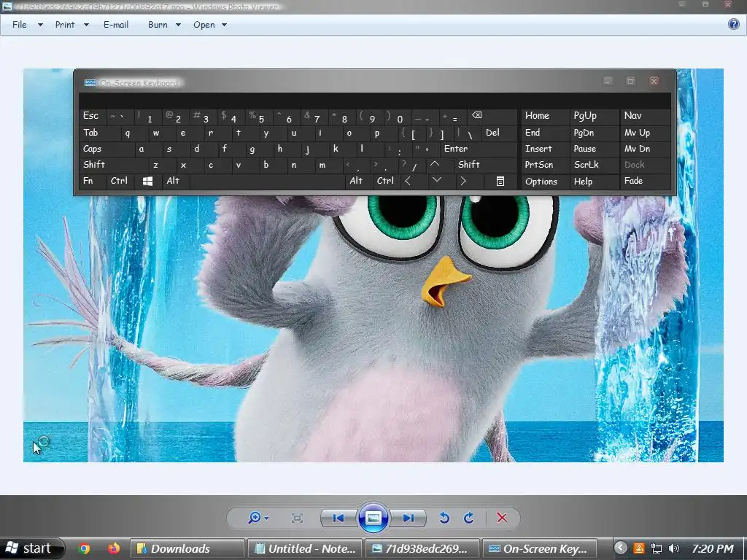Viewport: 747px width, 560px height.
Task: Click the E-mail menu item
Action: [116, 24]
